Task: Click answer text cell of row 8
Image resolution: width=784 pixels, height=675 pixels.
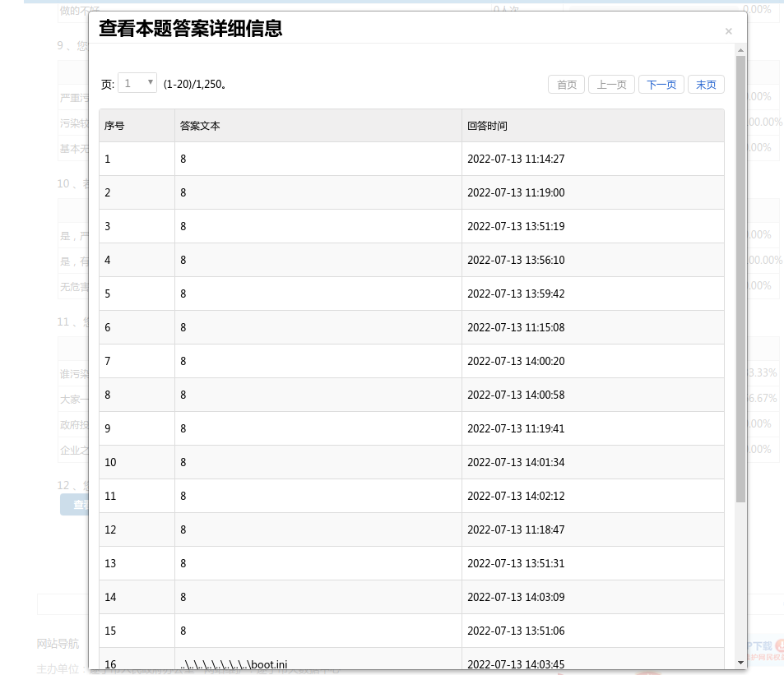Action: click(x=184, y=395)
